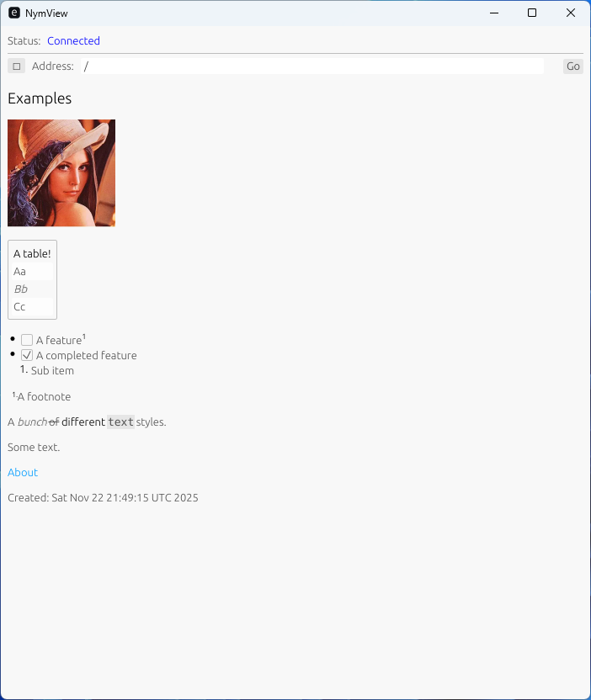
Task: Click the 'Address:' label
Action: click(53, 66)
